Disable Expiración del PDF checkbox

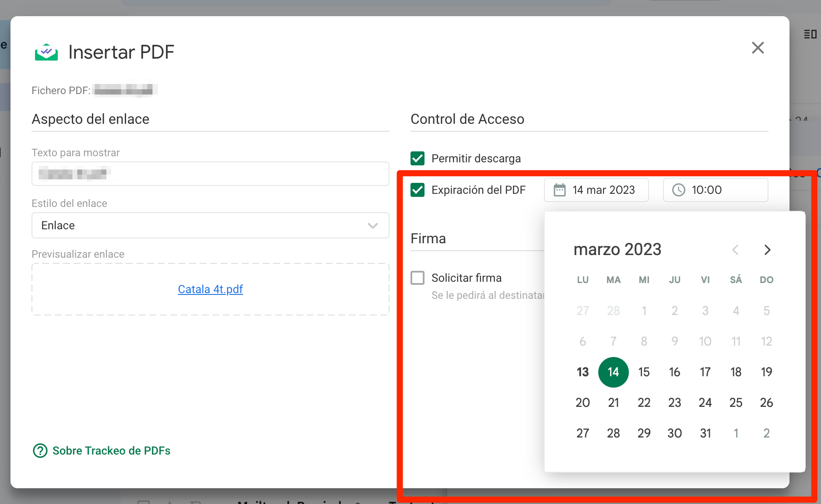click(418, 190)
